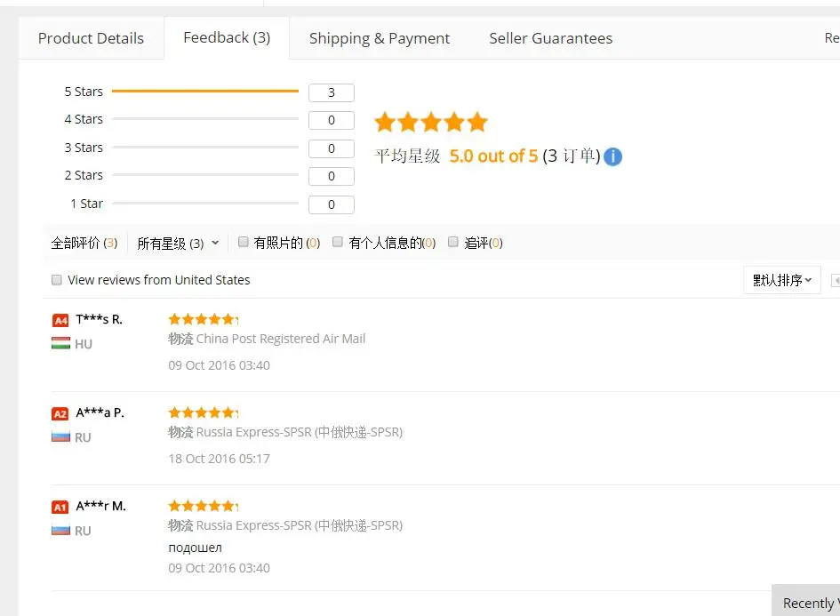Screen dimensions: 840x616
Task: Click the A2 buyer level badge
Action: point(60,413)
